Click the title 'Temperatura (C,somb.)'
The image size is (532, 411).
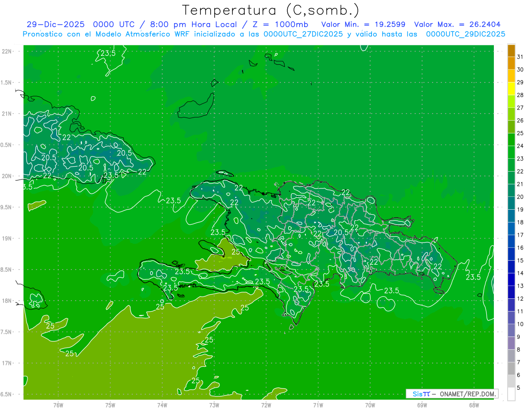tap(271, 10)
